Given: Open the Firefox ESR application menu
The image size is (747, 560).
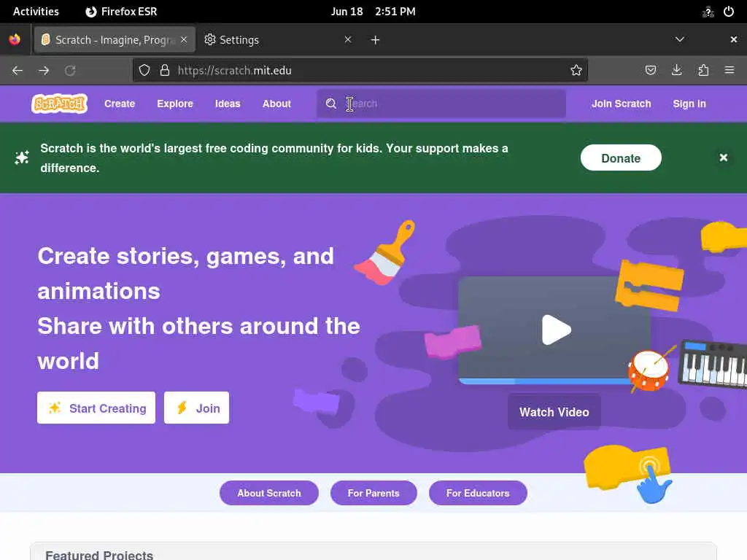Looking at the screenshot, I should coord(121,12).
